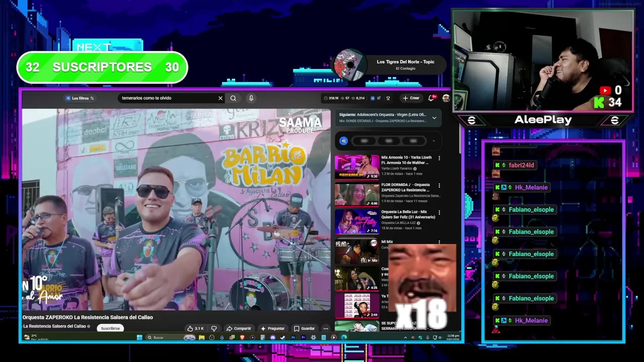The width and height of the screenshot is (644, 362).
Task: Click the video title 'Orquesta ZAPEROKO La Resistencia'
Action: 88,317
